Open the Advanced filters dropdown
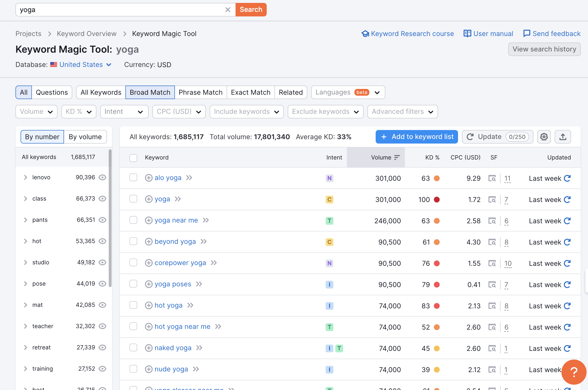Screen dimensions: 588x390 tap(402, 112)
